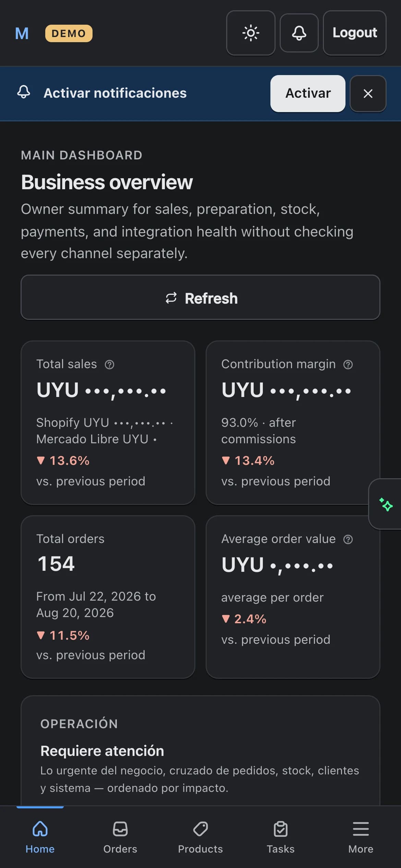The width and height of the screenshot is (401, 868).
Task: Switch to the Orders tab
Action: coord(120,837)
